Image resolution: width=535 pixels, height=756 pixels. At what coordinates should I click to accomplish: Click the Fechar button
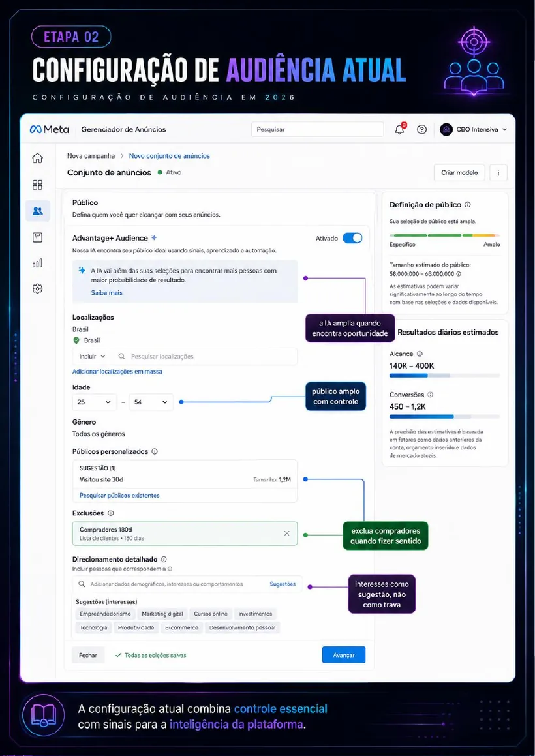tap(88, 656)
